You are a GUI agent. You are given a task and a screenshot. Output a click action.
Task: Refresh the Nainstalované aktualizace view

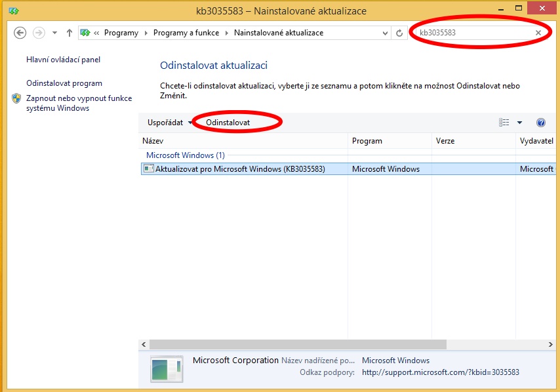[400, 33]
